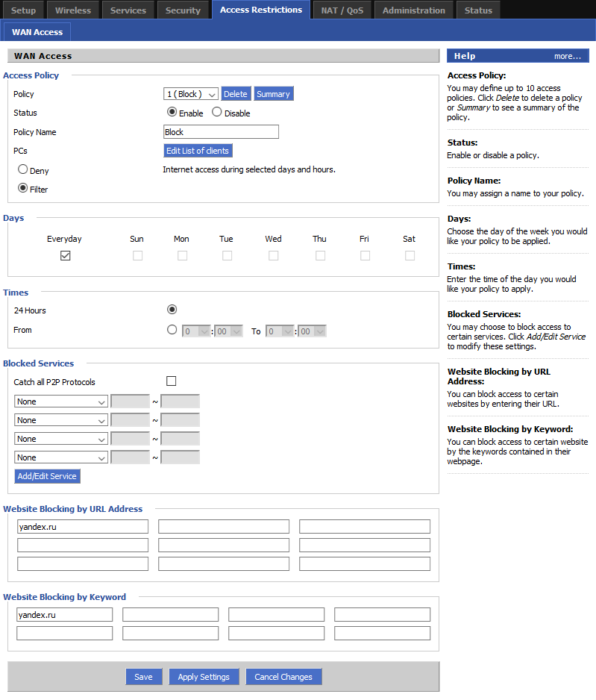
Task: Select the Access Restrictions tab
Action: pyautogui.click(x=261, y=10)
